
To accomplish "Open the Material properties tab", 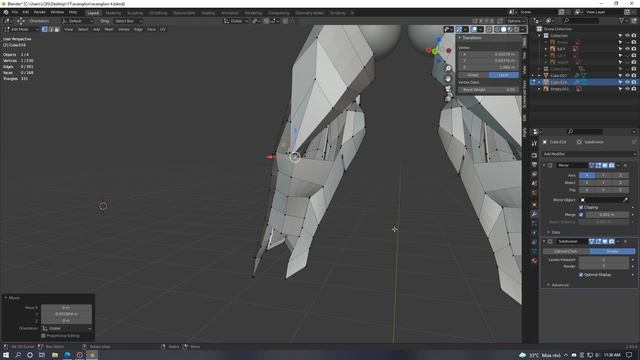I will 534,261.
